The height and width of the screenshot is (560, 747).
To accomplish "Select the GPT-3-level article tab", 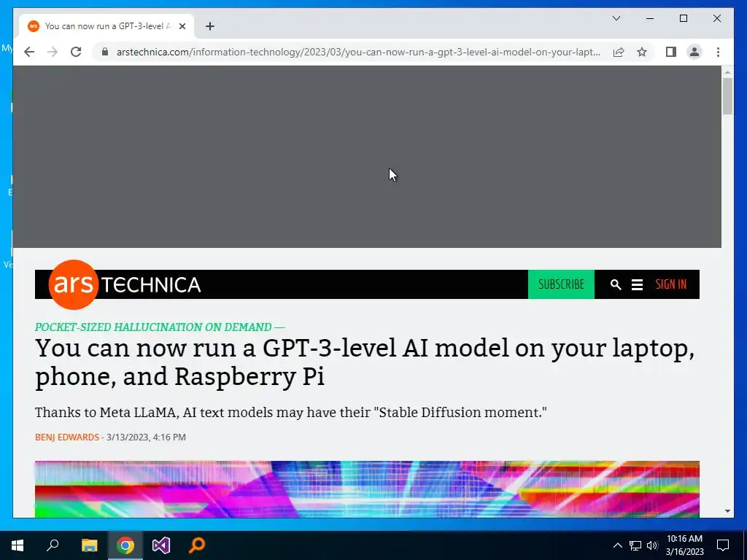I will [107, 26].
